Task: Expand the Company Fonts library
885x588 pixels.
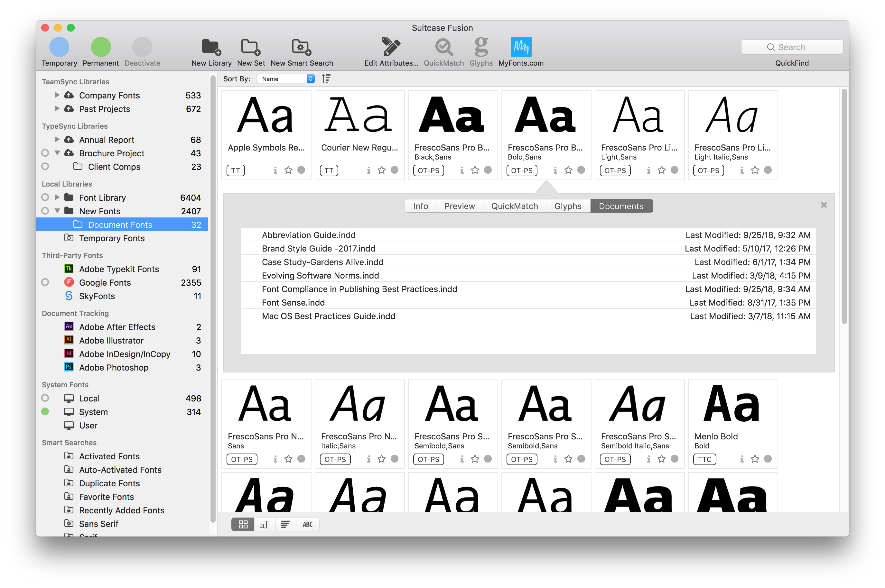Action: tap(57, 95)
